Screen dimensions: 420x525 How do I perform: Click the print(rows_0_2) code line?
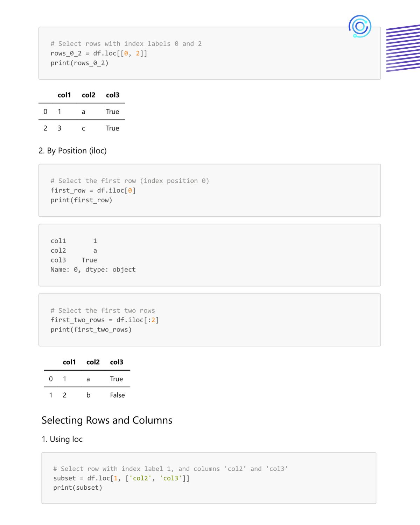79,63
